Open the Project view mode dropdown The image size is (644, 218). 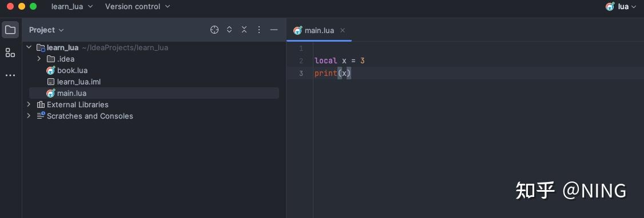(x=47, y=30)
